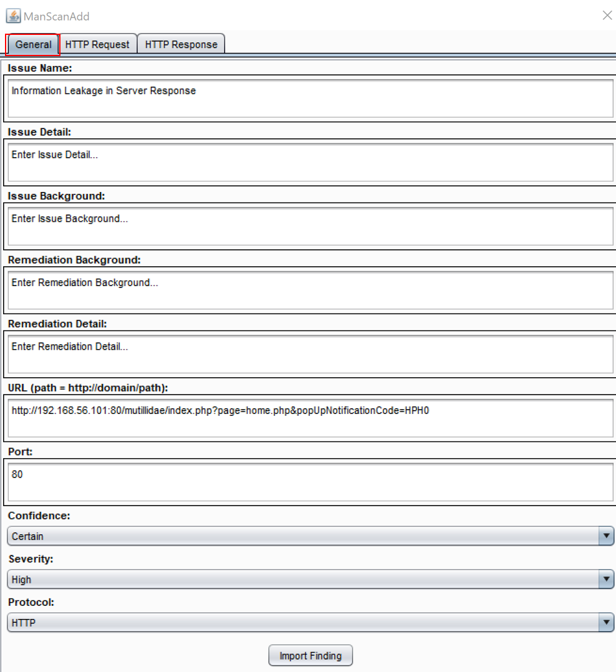
Task: Select the Remediation Background text area
Action: pos(310,290)
